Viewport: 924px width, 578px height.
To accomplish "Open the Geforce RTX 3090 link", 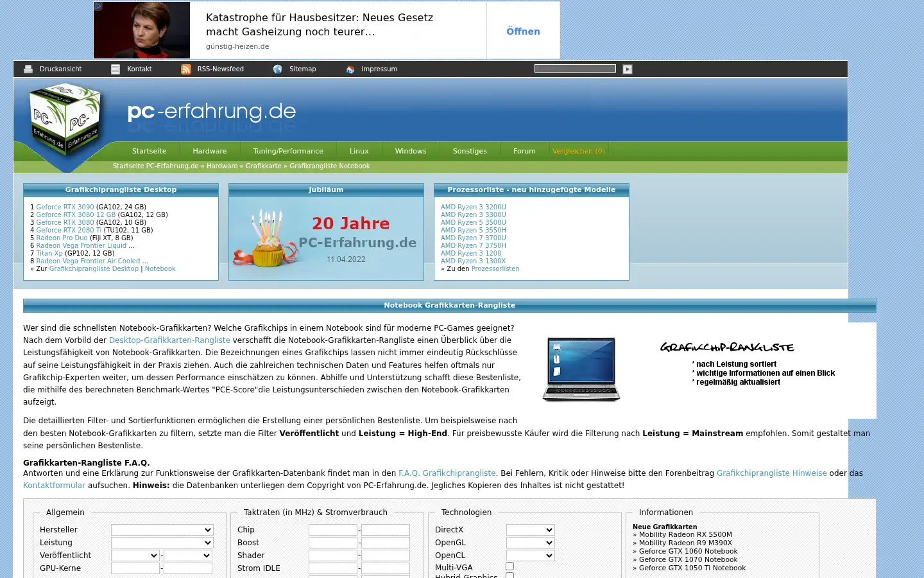I will click(x=65, y=207).
